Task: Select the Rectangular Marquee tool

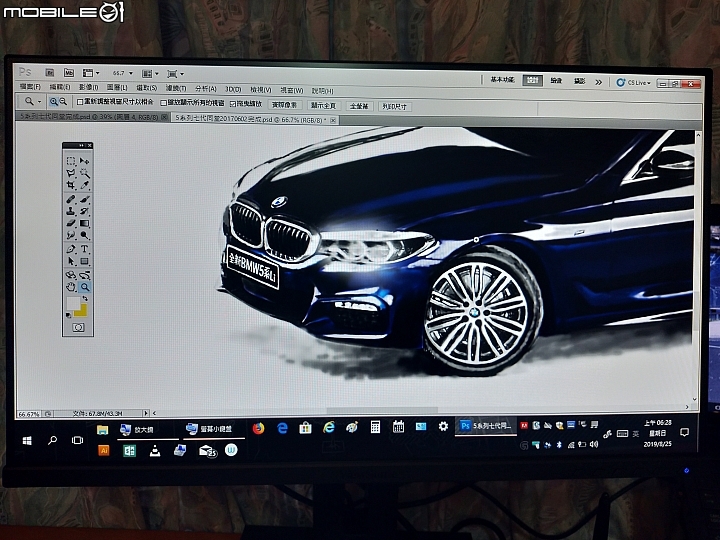Action: [71, 161]
